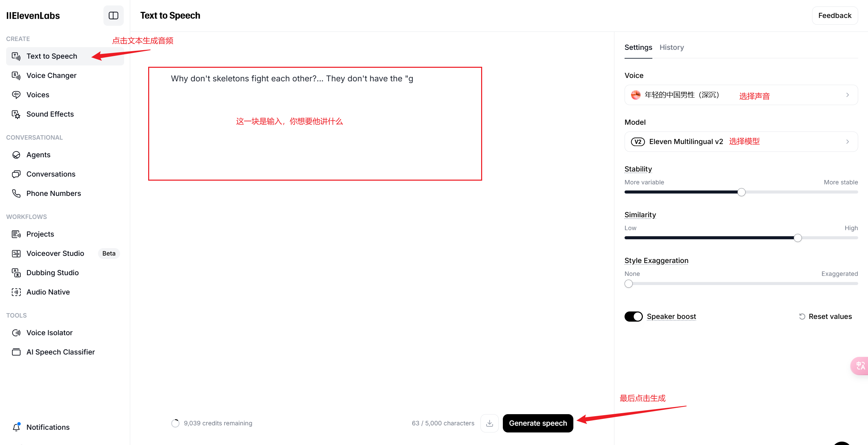The image size is (868, 445).
Task: Toggle the Speaker boost switch
Action: [x=633, y=317]
